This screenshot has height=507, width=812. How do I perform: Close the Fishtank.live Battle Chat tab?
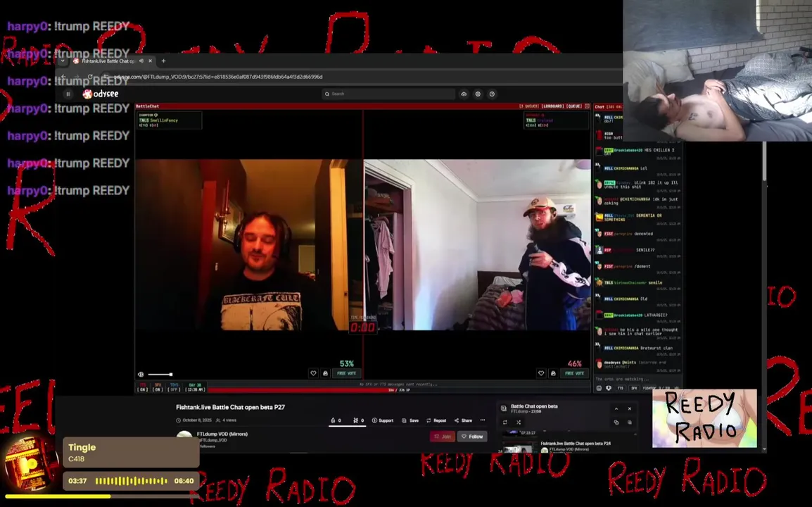(151, 61)
